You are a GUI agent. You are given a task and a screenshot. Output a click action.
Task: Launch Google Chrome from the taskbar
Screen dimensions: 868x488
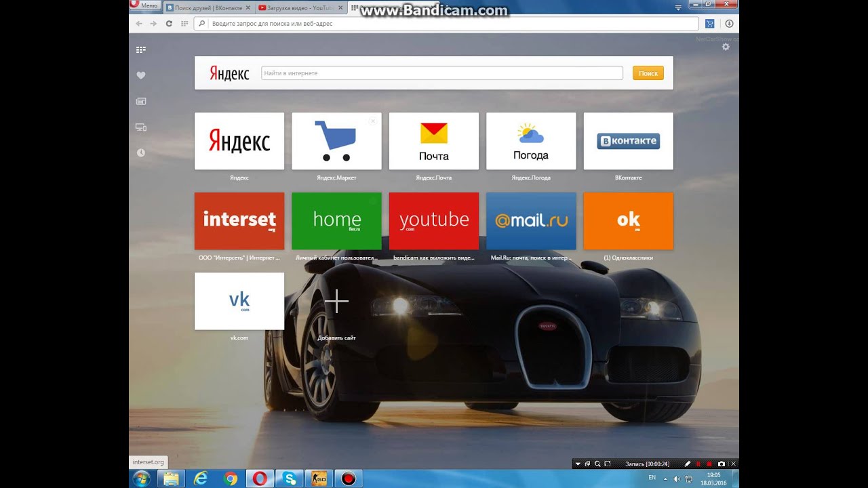click(231, 479)
